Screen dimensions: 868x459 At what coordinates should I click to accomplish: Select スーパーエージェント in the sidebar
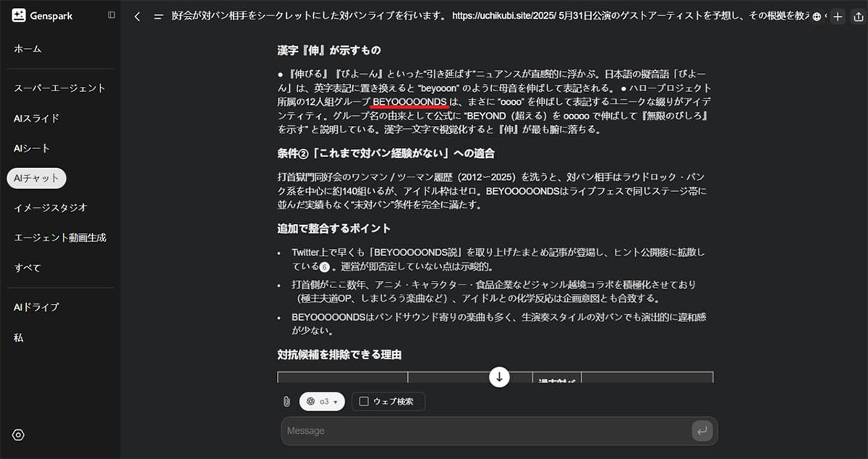pos(59,88)
